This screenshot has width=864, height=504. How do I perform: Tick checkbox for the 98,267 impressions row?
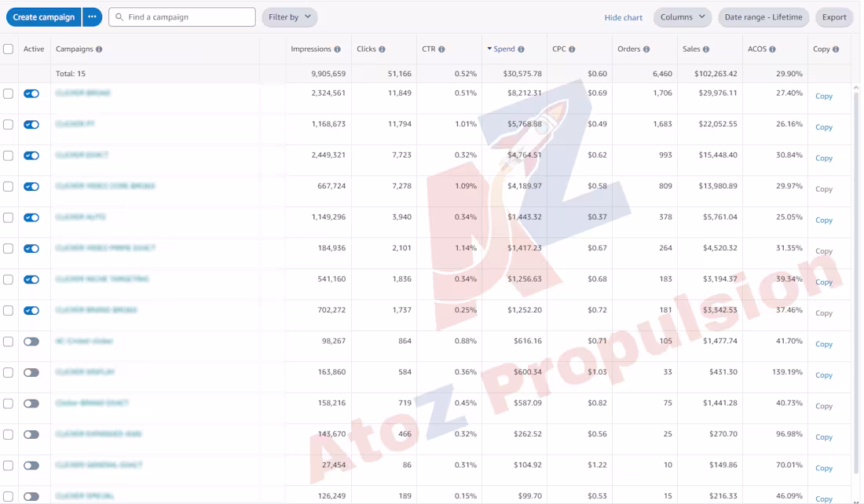[9, 341]
